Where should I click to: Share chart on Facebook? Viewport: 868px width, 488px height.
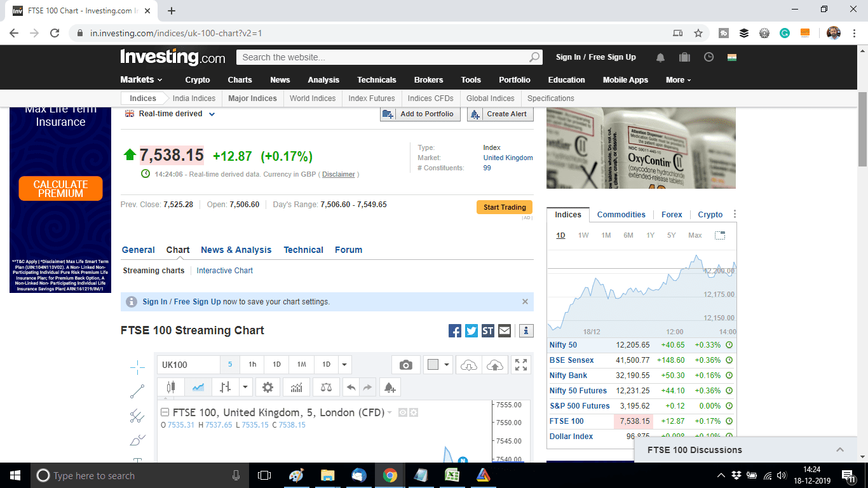455,330
